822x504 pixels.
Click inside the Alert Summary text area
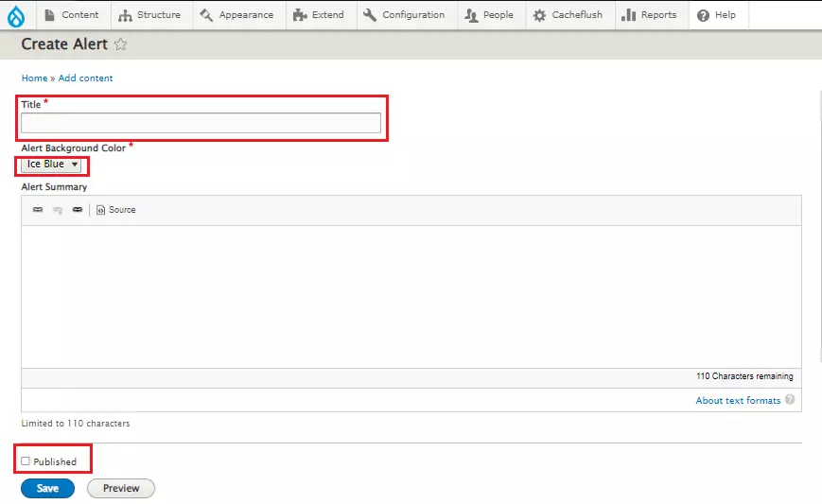click(x=411, y=297)
